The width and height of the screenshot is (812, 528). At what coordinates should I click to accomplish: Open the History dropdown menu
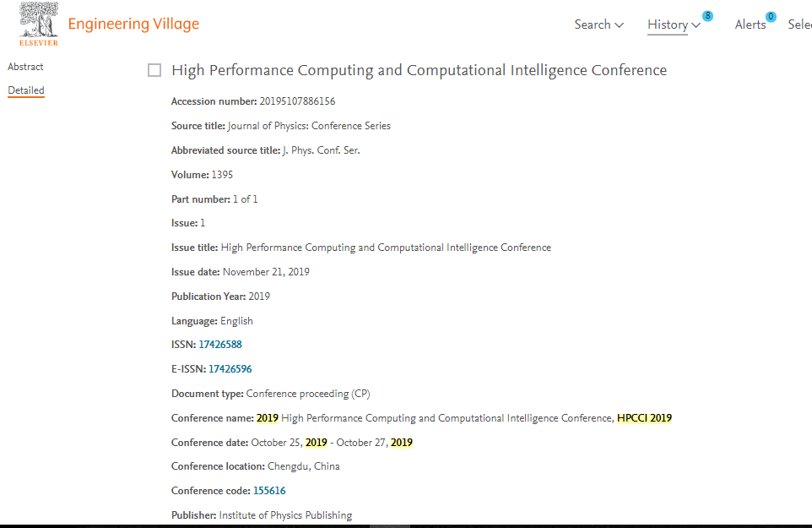(674, 24)
